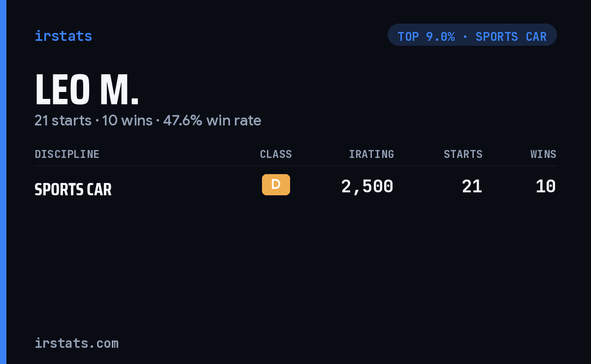Click the '10 wins' text in summary
The width and height of the screenshot is (591, 364).
(x=127, y=120)
